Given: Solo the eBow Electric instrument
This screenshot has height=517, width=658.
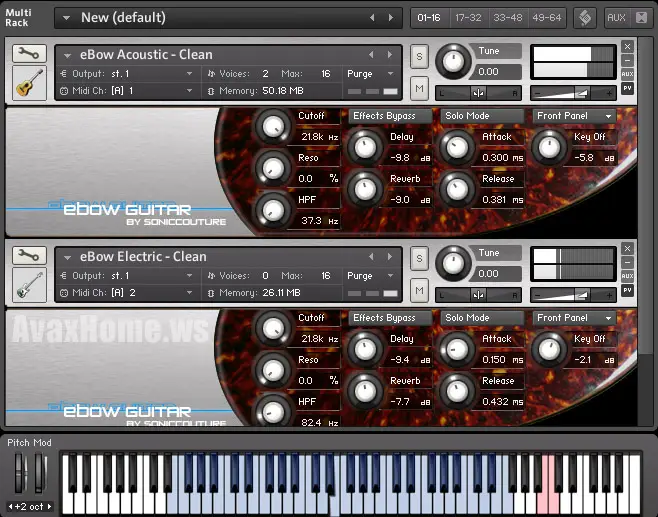Looking at the screenshot, I should tap(419, 258).
